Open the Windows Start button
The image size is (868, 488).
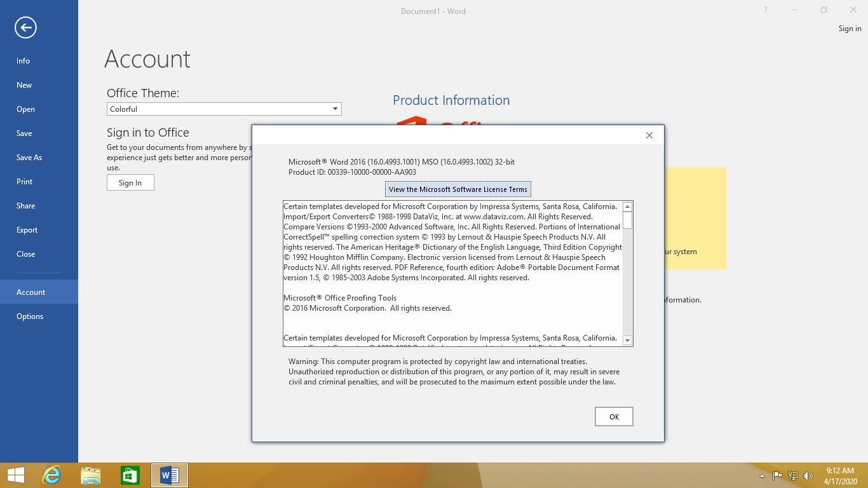pos(16,475)
